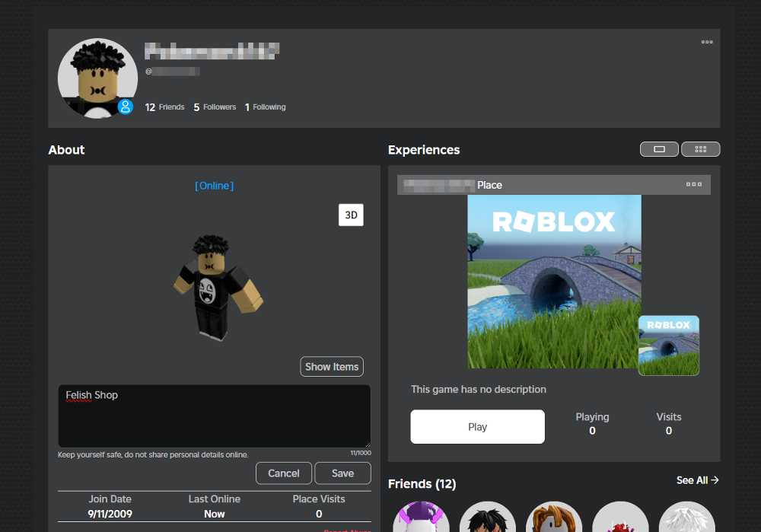The width and height of the screenshot is (761, 532).
Task: Open the large Roblox bridge game thumbnail
Action: click(554, 282)
